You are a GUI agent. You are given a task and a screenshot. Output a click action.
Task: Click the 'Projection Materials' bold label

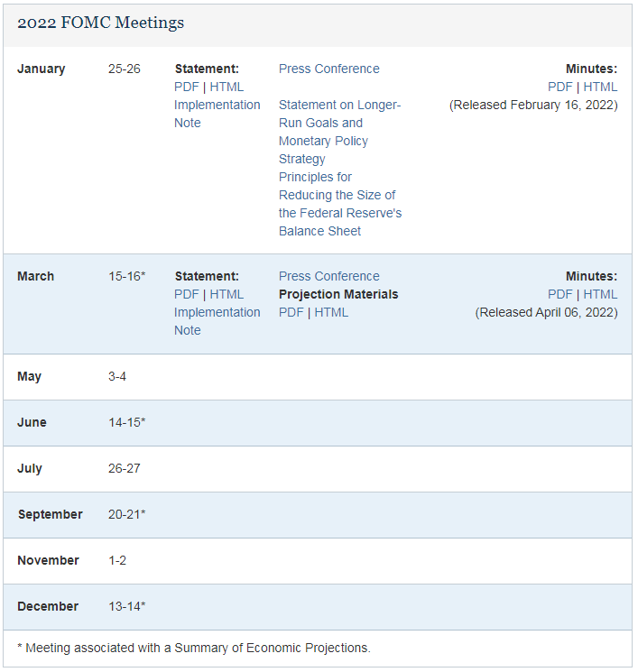point(338,294)
